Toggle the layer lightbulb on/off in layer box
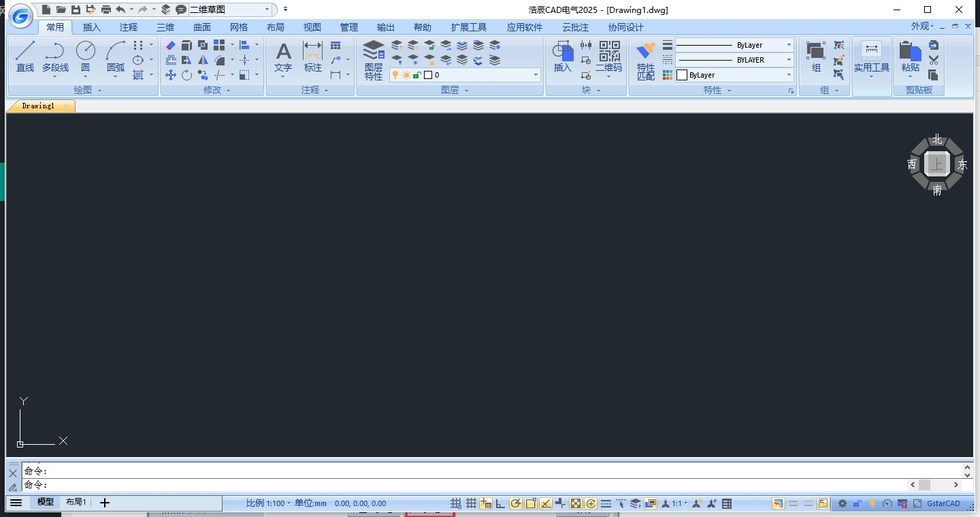 point(395,75)
